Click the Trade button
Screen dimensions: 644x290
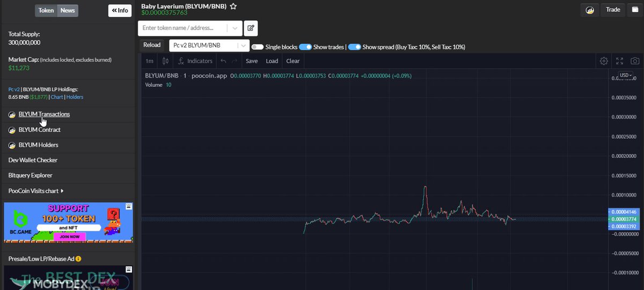613,10
